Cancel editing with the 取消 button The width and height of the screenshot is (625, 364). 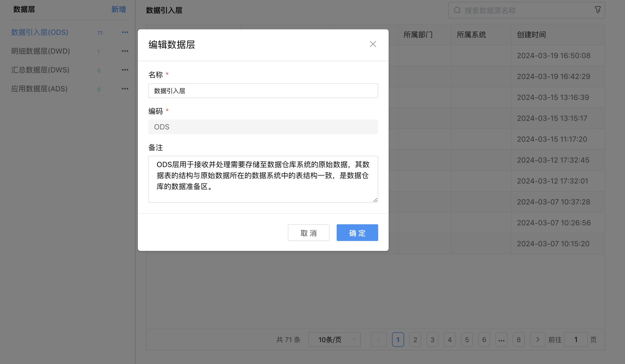coord(309,233)
